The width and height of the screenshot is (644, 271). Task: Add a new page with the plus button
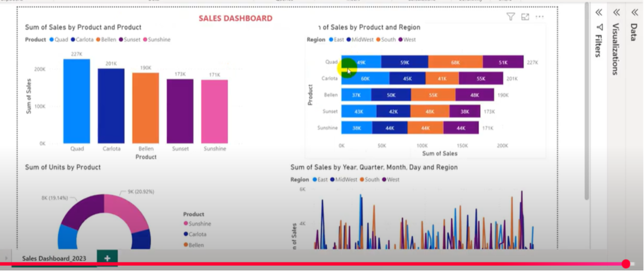pos(107,258)
